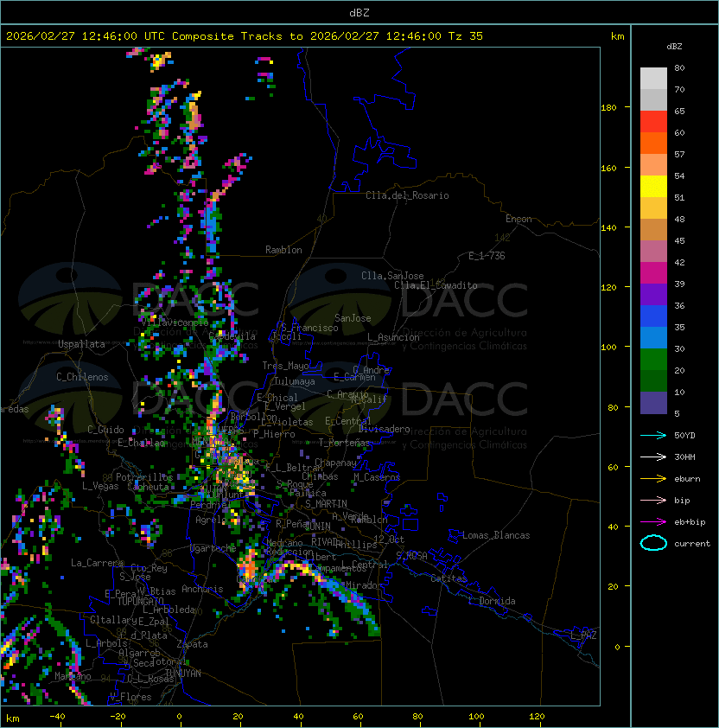Click the 'Catitas' place label
The height and width of the screenshot is (728, 719).
coord(449,578)
